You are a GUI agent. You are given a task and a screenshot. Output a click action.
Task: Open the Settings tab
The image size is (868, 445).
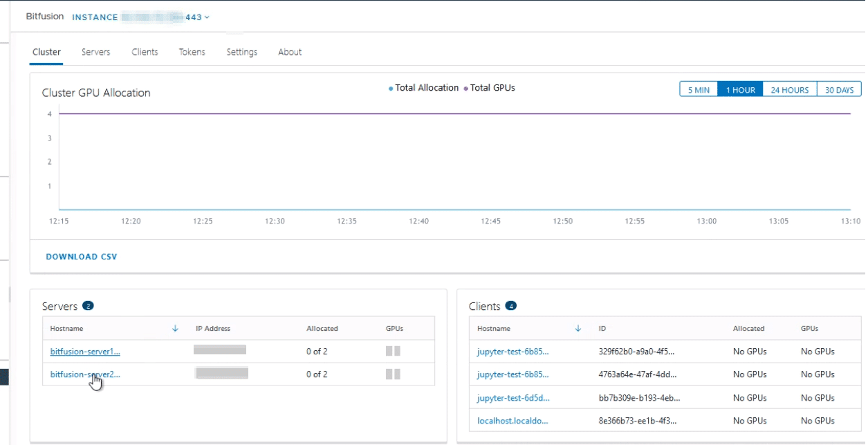point(241,52)
